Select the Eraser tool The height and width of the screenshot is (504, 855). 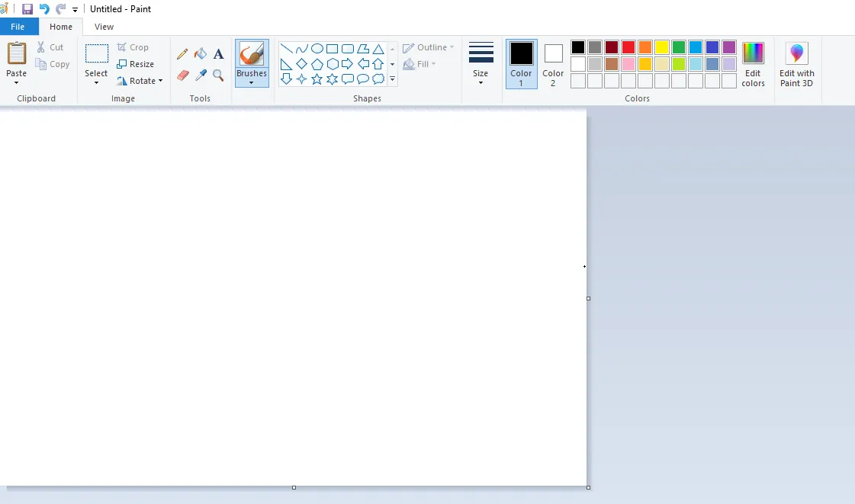[x=182, y=75]
